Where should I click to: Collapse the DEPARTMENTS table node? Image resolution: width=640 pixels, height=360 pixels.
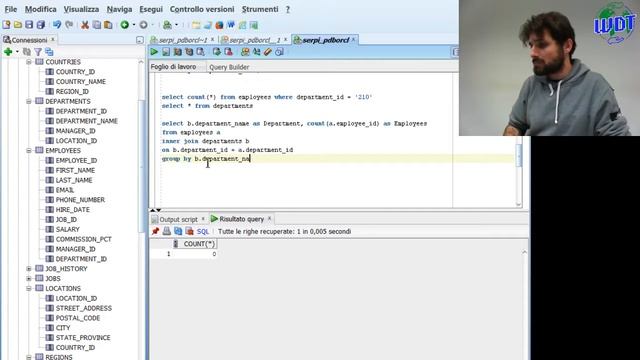pyautogui.click(x=29, y=101)
